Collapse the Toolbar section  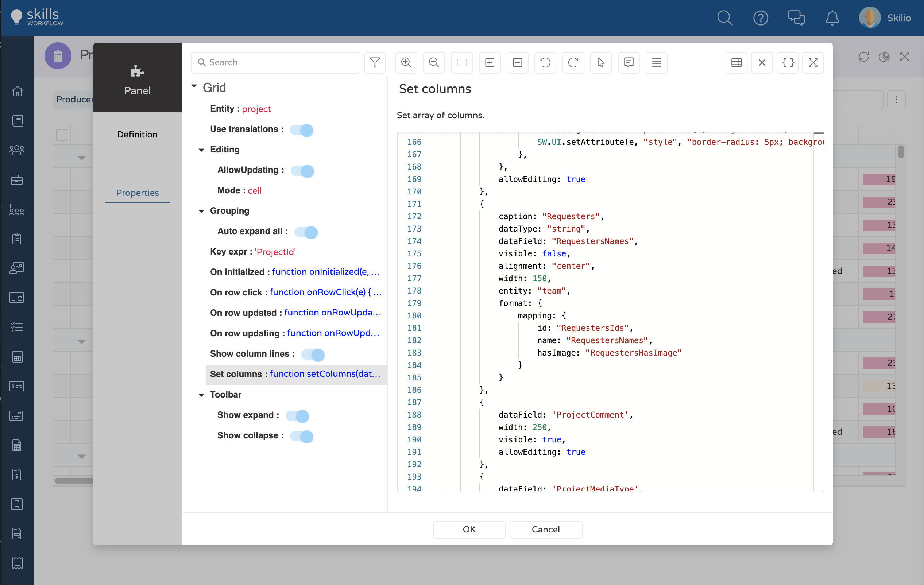201,395
